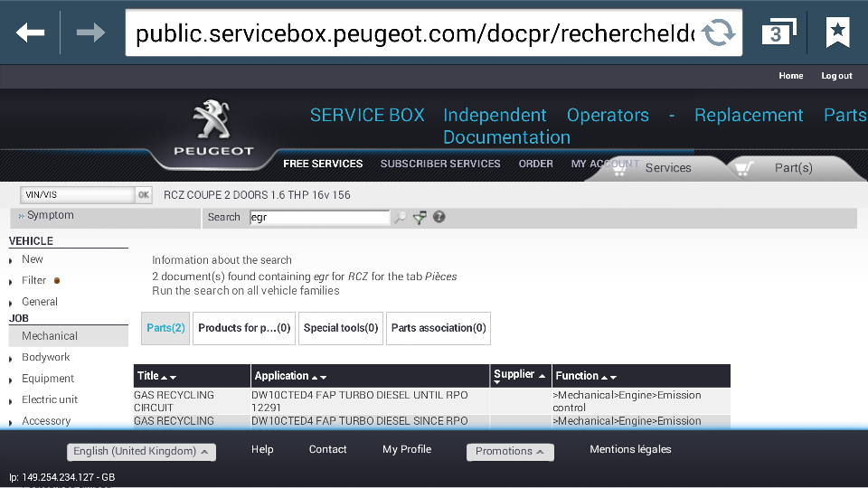Open GAS RECYCLING row for SINCE RPO
The height and width of the screenshot is (488, 868).
[x=174, y=421]
